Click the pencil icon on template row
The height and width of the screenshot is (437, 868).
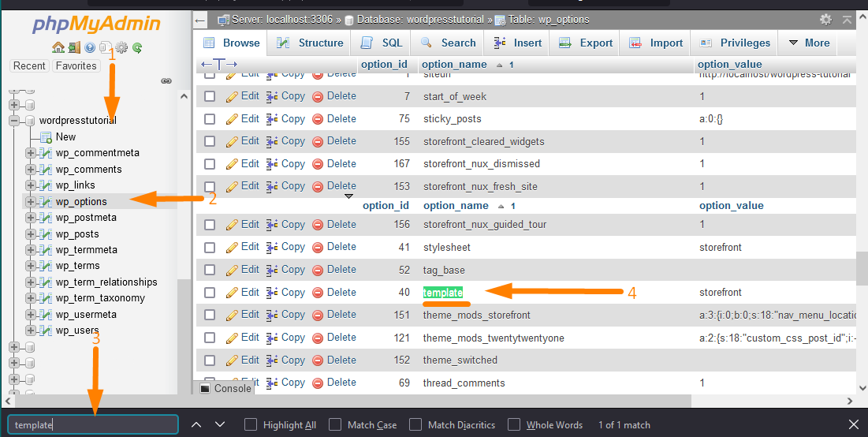coord(232,293)
